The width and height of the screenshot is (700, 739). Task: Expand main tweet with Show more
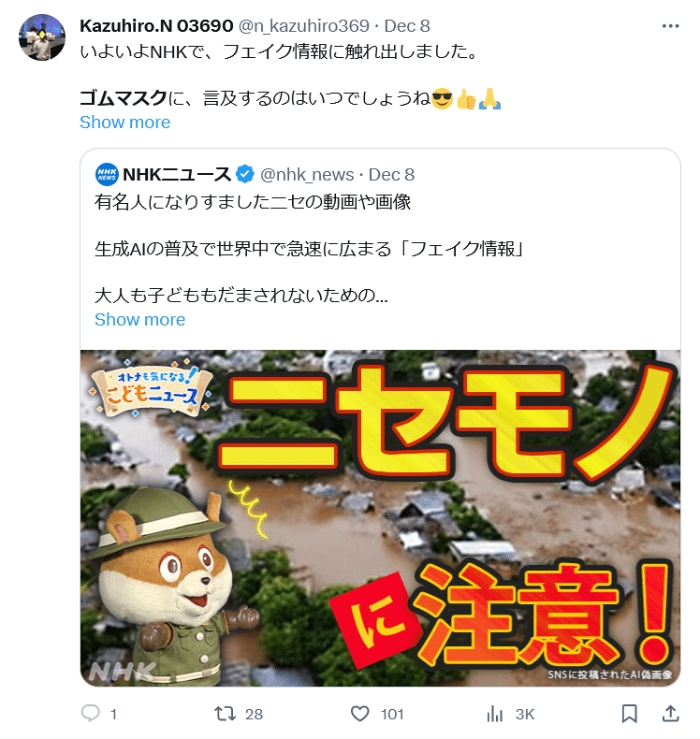tap(124, 122)
